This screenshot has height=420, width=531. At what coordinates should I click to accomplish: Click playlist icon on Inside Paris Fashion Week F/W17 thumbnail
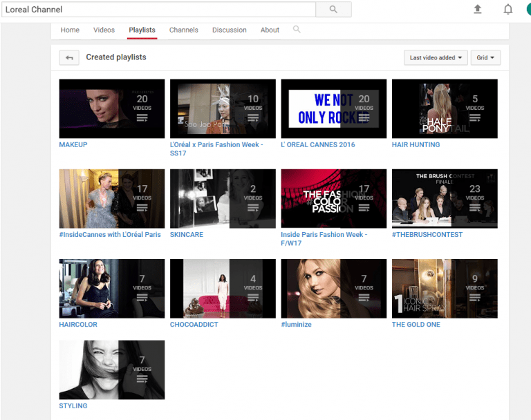point(364,208)
